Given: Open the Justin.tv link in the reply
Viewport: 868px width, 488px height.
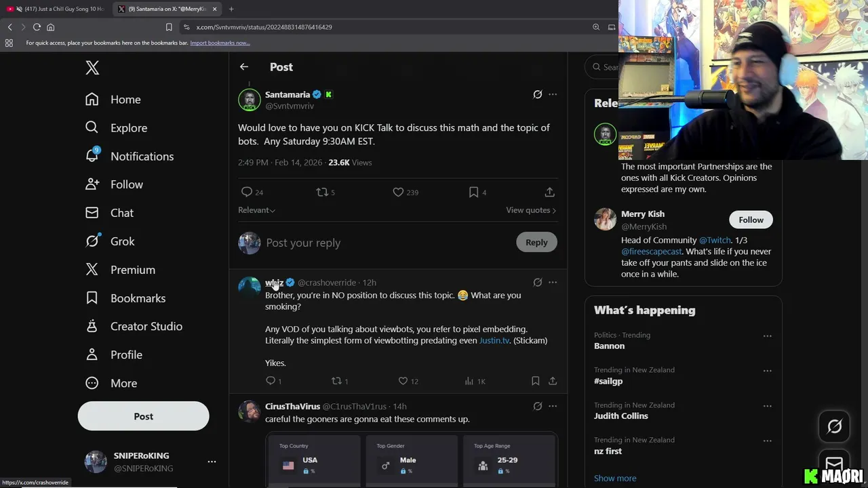Looking at the screenshot, I should (494, 340).
